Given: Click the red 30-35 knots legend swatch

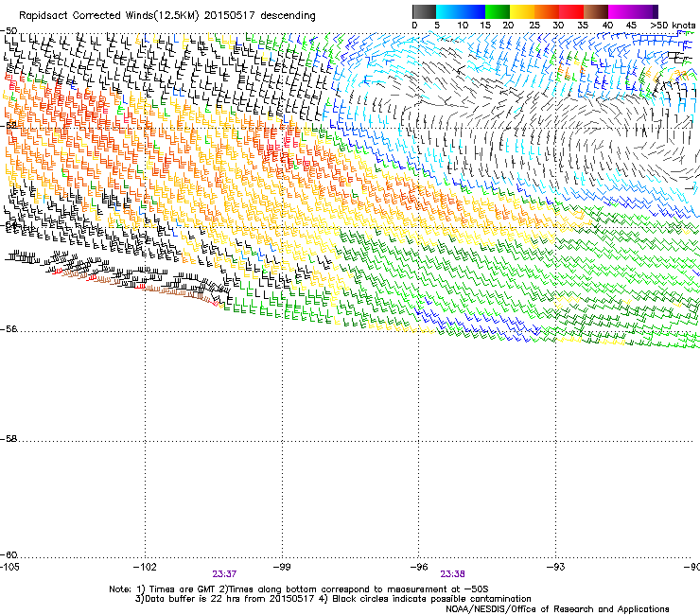Looking at the screenshot, I should (x=571, y=11).
